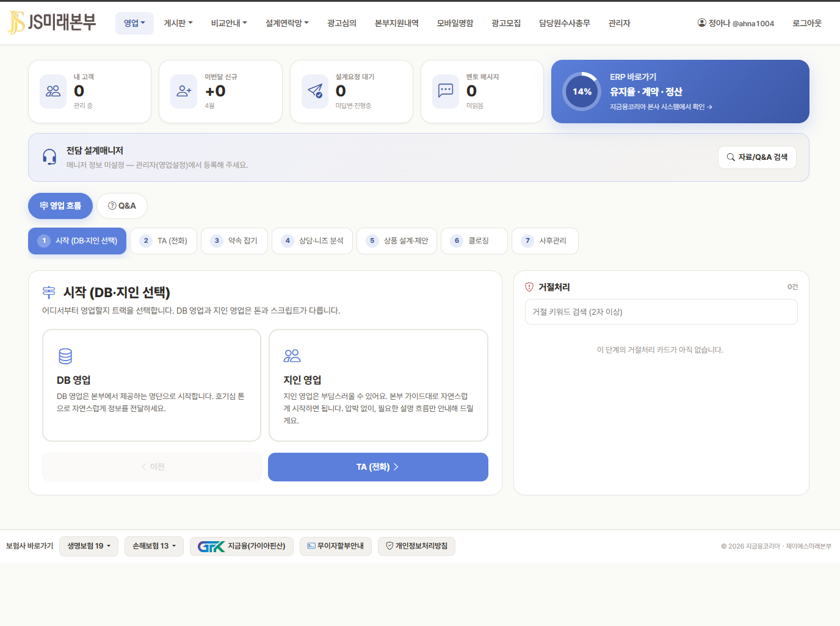Click the JS미래본부 logo

tap(52, 23)
